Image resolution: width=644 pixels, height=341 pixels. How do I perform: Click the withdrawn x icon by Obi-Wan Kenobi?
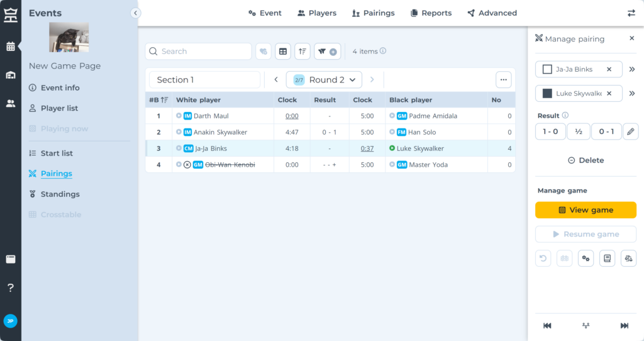point(187,165)
